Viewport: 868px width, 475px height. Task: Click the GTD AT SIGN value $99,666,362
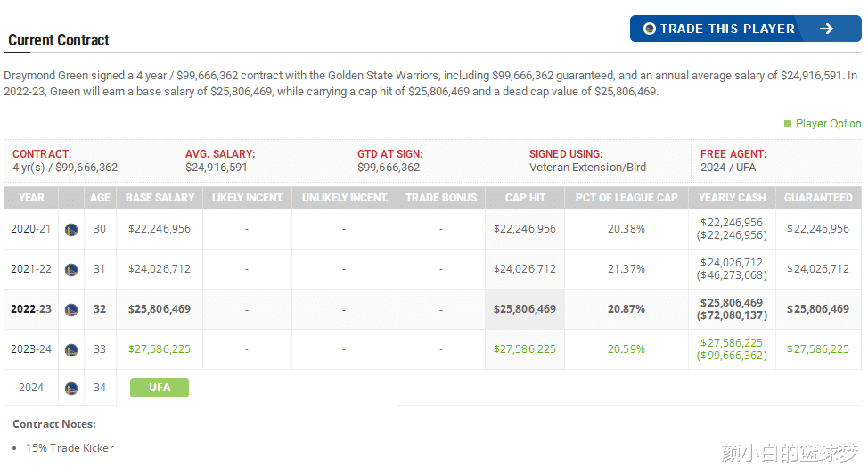tap(389, 168)
